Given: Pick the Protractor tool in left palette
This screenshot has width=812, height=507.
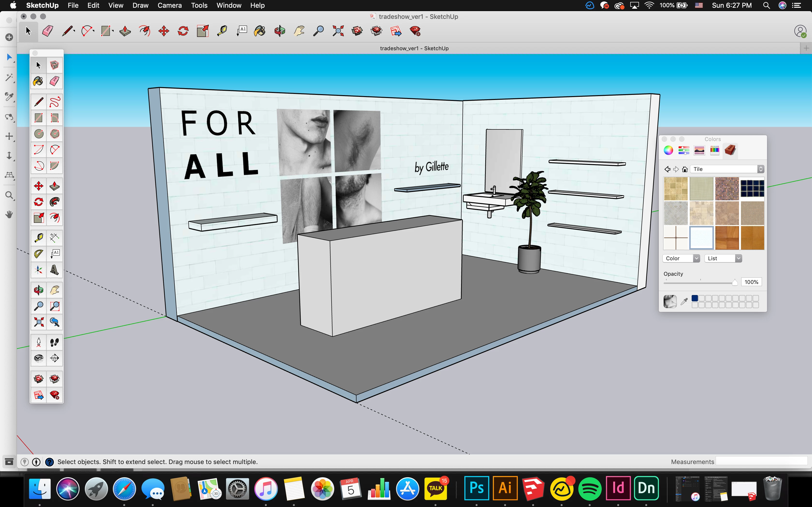Looking at the screenshot, I should click(x=39, y=254).
